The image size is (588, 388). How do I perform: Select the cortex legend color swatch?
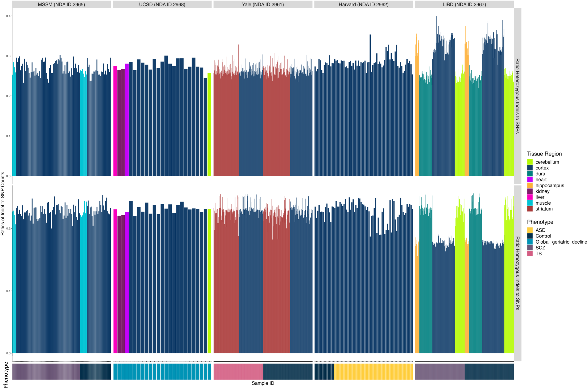coord(530,168)
